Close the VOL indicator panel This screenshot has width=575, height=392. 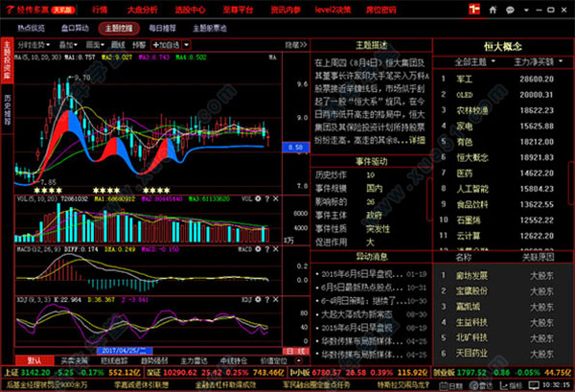click(274, 198)
